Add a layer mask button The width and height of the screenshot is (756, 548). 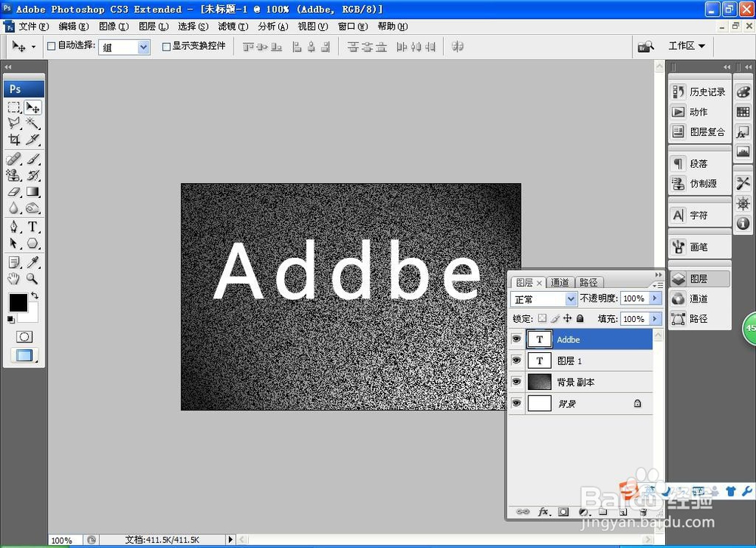[563, 512]
